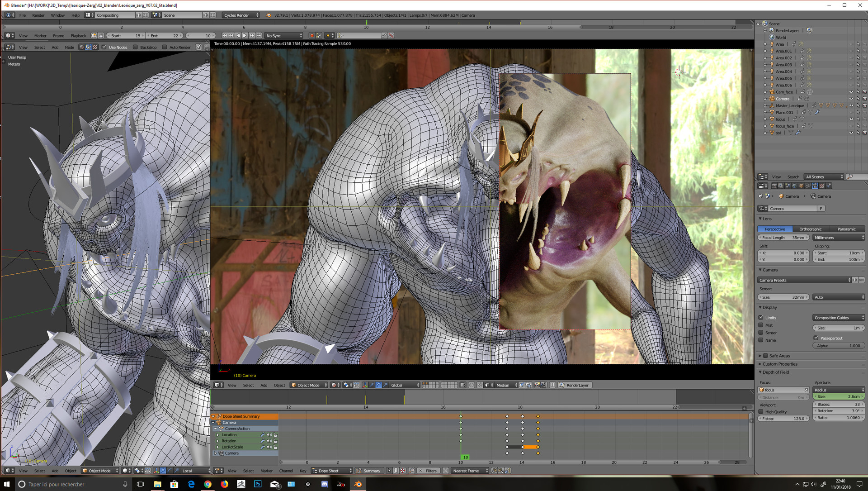The width and height of the screenshot is (868, 491).
Task: Open the No Sync playback dropdown
Action: pyautogui.click(x=284, y=35)
